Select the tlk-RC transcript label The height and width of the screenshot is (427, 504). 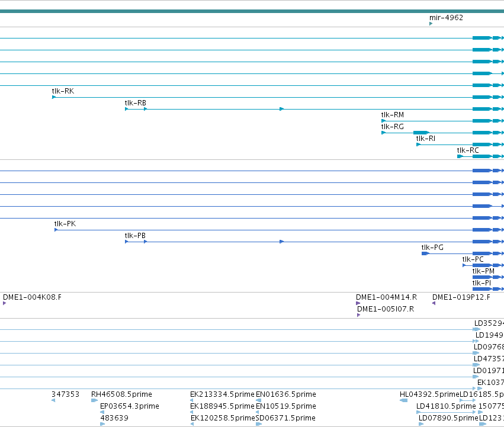click(x=468, y=150)
